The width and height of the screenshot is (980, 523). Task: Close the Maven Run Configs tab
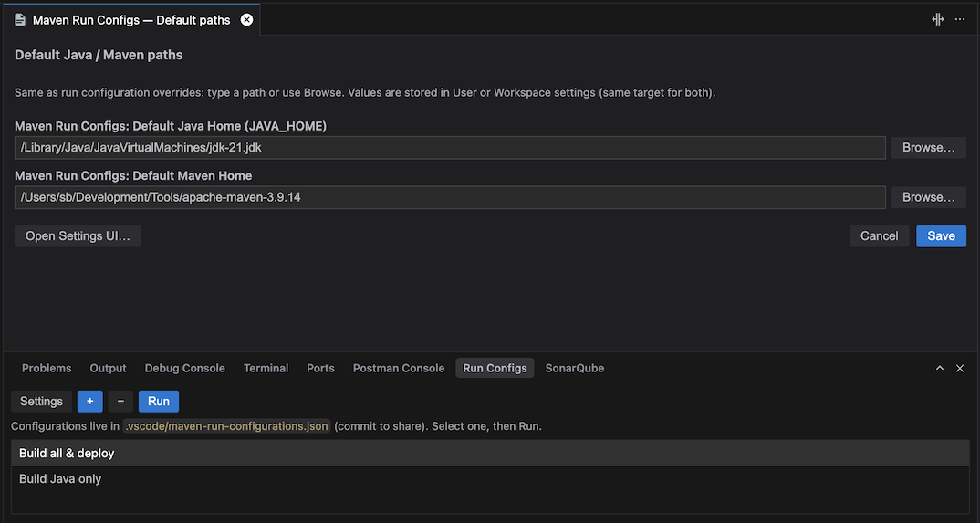point(247,20)
